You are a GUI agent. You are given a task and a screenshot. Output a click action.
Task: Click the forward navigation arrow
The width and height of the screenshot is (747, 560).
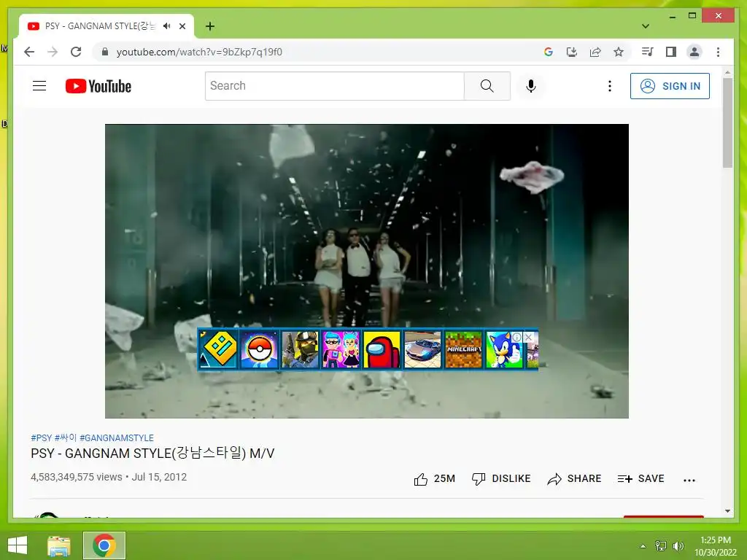53,52
